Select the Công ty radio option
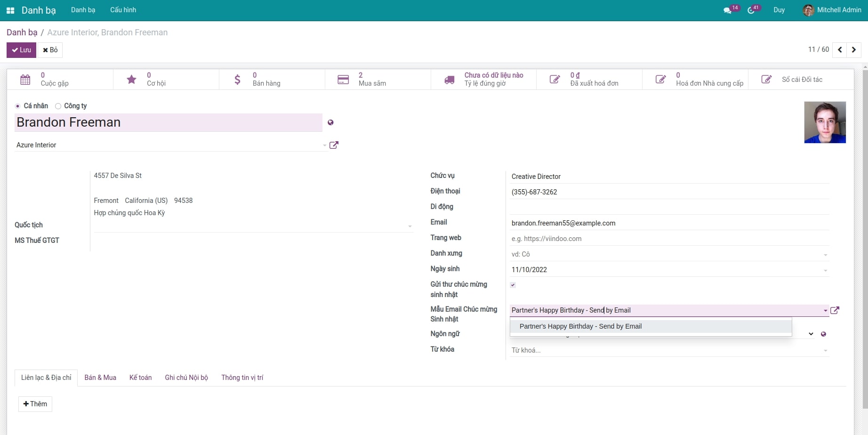Image resolution: width=868 pixels, height=435 pixels. pyautogui.click(x=58, y=106)
